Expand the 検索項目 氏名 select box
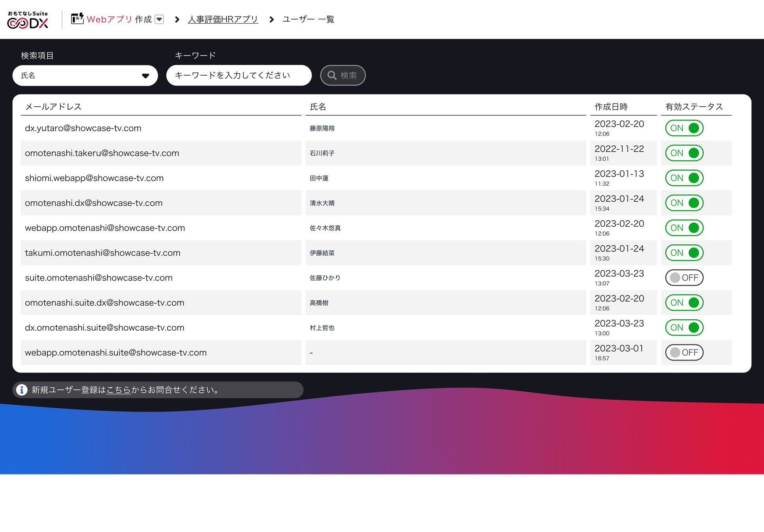 [85, 75]
